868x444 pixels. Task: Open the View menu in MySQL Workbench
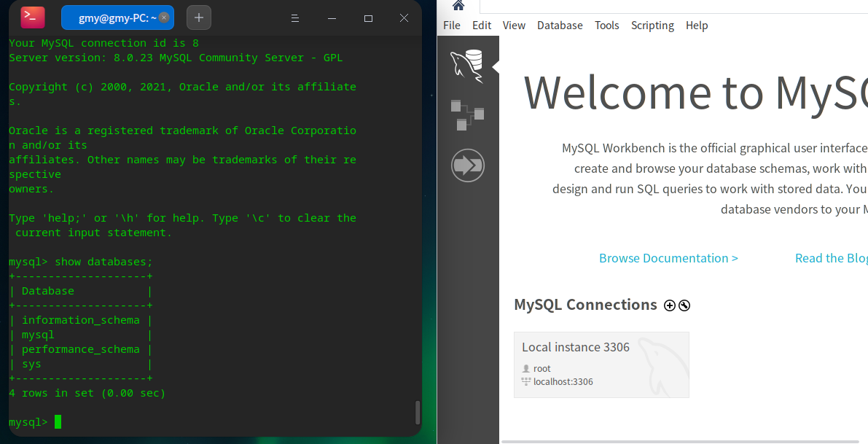[514, 26]
